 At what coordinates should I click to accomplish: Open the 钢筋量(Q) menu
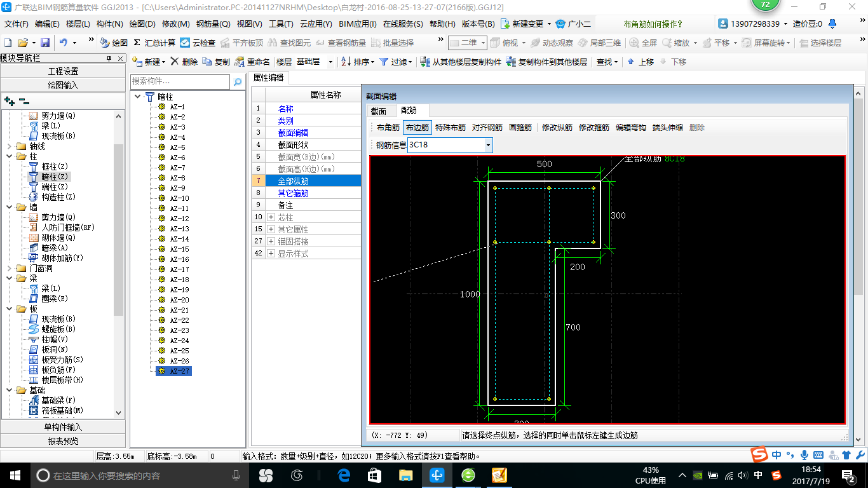coord(213,24)
